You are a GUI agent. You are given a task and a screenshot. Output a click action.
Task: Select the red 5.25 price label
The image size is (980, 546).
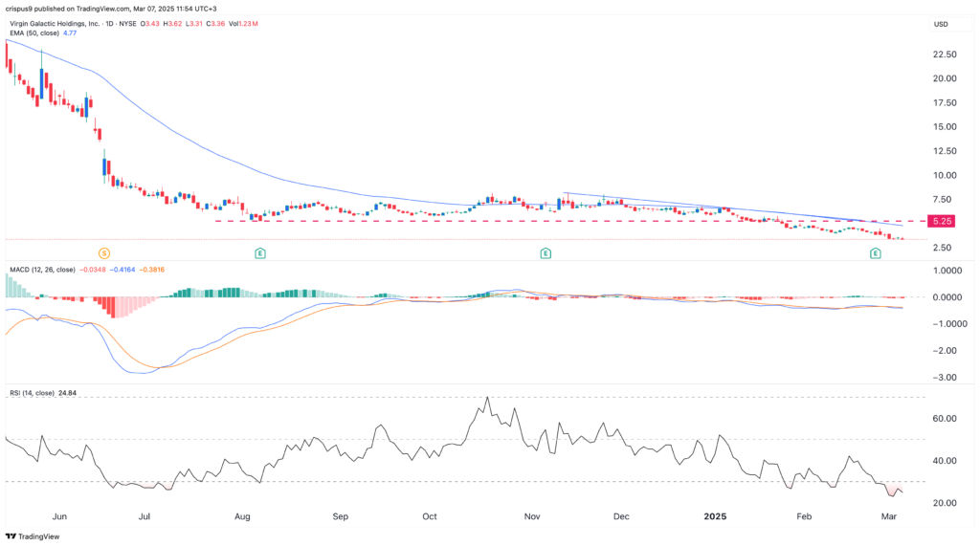[x=942, y=221]
